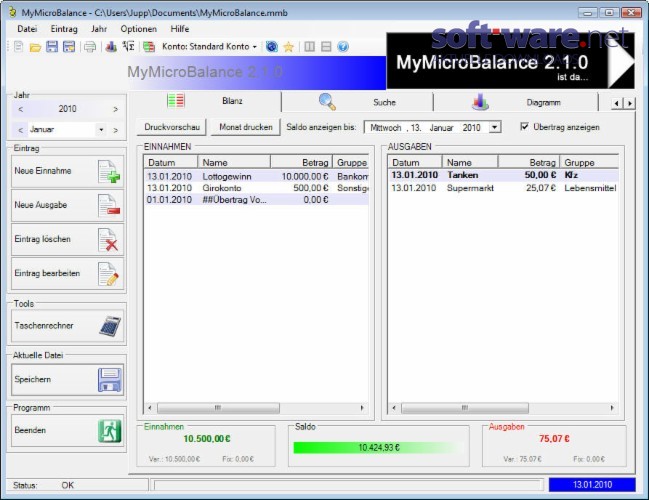Click the Monat drucken button
The image size is (649, 500).
pyautogui.click(x=246, y=127)
